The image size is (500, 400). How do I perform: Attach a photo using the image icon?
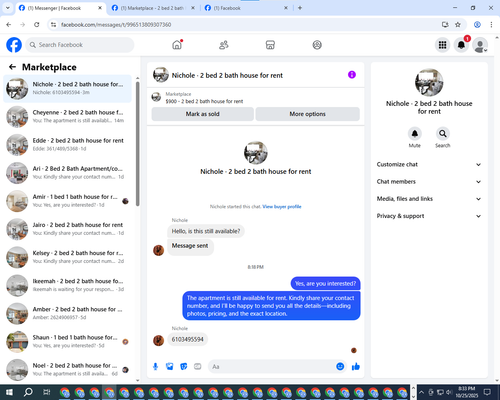[x=170, y=367]
